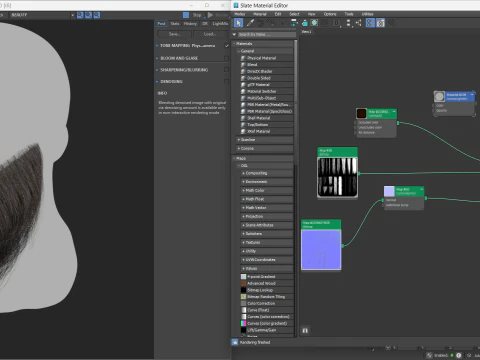Click the Select by Material icon

pos(392,23)
